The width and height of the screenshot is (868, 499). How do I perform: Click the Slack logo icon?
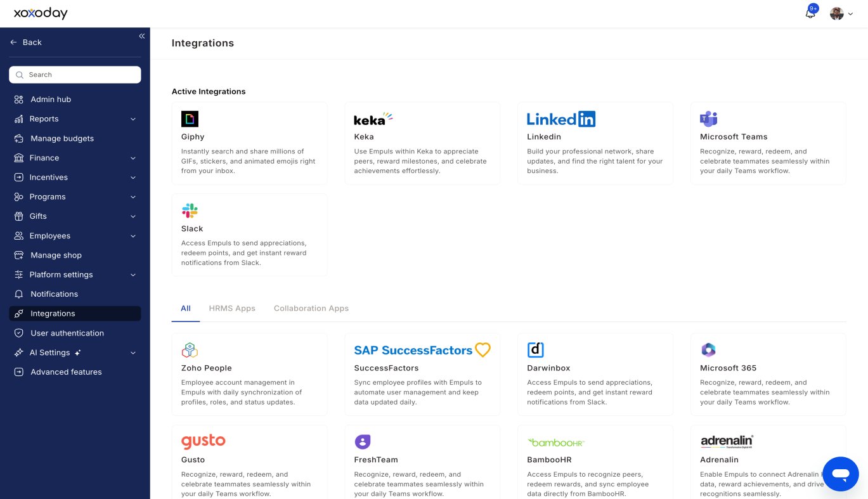(190, 211)
